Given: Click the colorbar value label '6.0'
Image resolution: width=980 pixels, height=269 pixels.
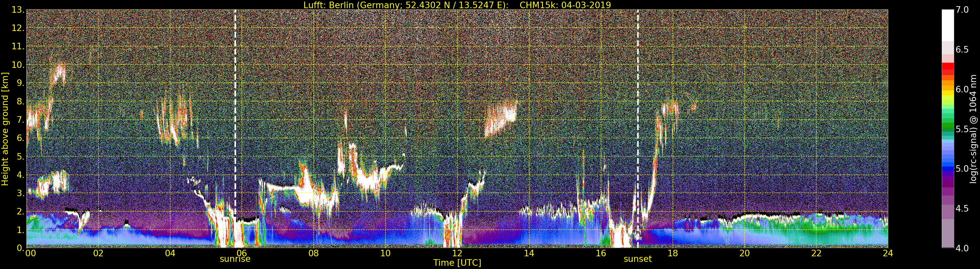Looking at the screenshot, I should pyautogui.click(x=962, y=89).
